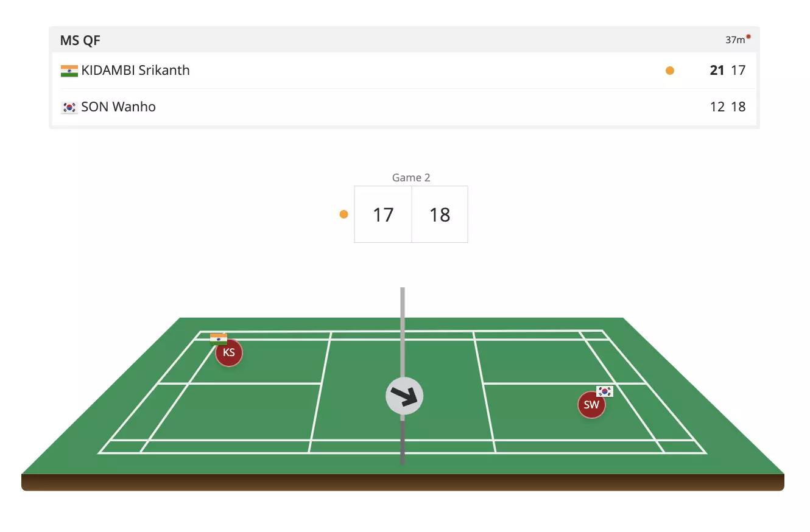Click the orange serve dot beside Game 2 score
810x532 pixels.
click(x=344, y=214)
